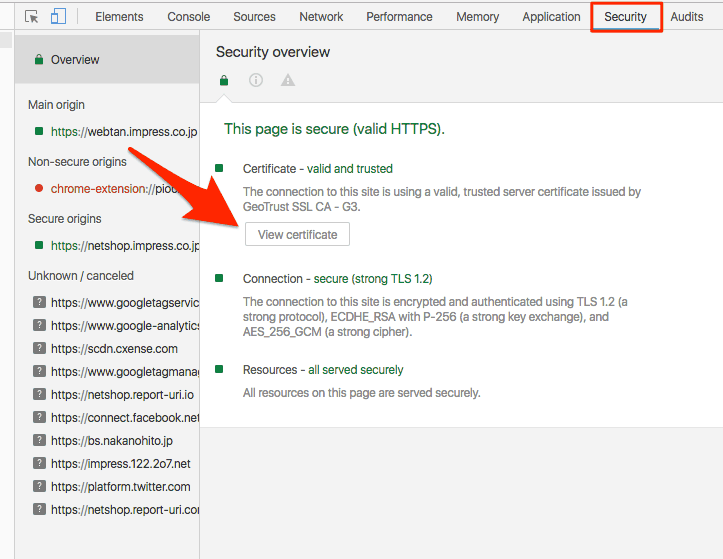Select Overview in the security sidebar
The width and height of the screenshot is (723, 559).
pyautogui.click(x=75, y=60)
